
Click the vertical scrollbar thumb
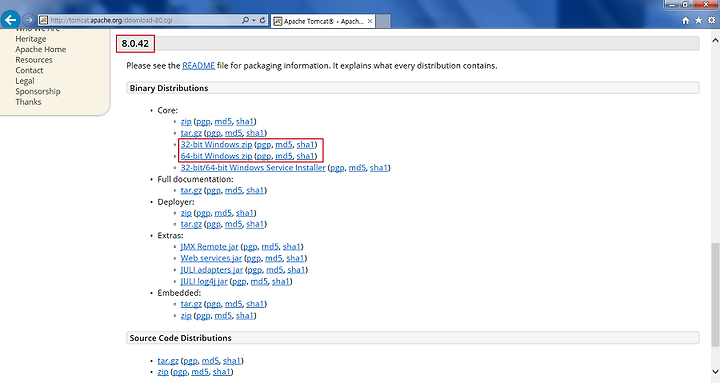pos(715,294)
